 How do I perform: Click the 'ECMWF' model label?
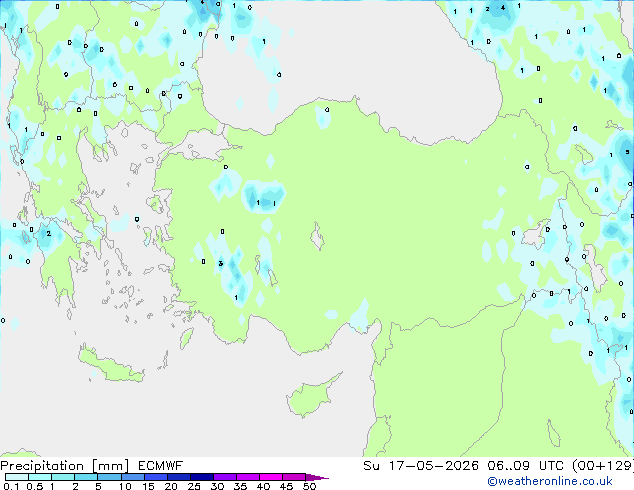(x=161, y=466)
